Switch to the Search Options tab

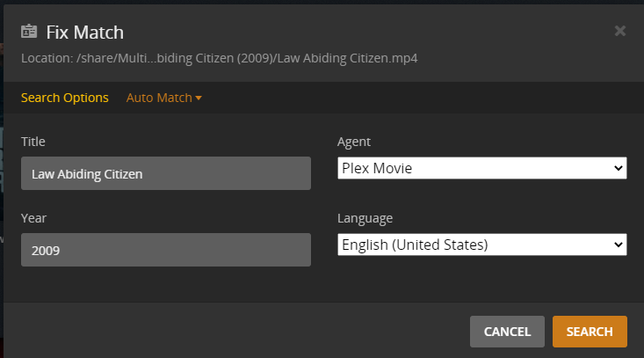coord(65,98)
